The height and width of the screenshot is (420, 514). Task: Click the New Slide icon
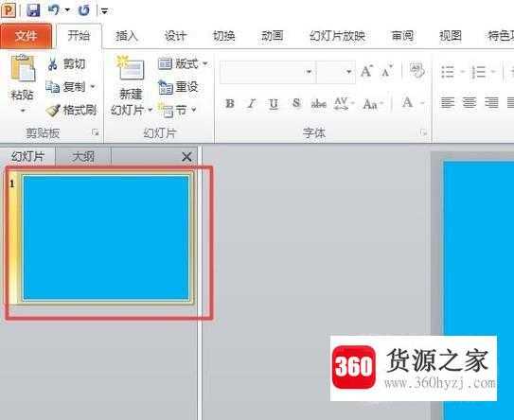pos(130,68)
